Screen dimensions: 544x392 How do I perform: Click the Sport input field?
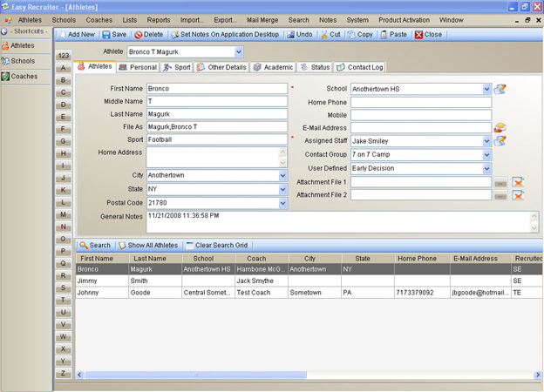[217, 139]
